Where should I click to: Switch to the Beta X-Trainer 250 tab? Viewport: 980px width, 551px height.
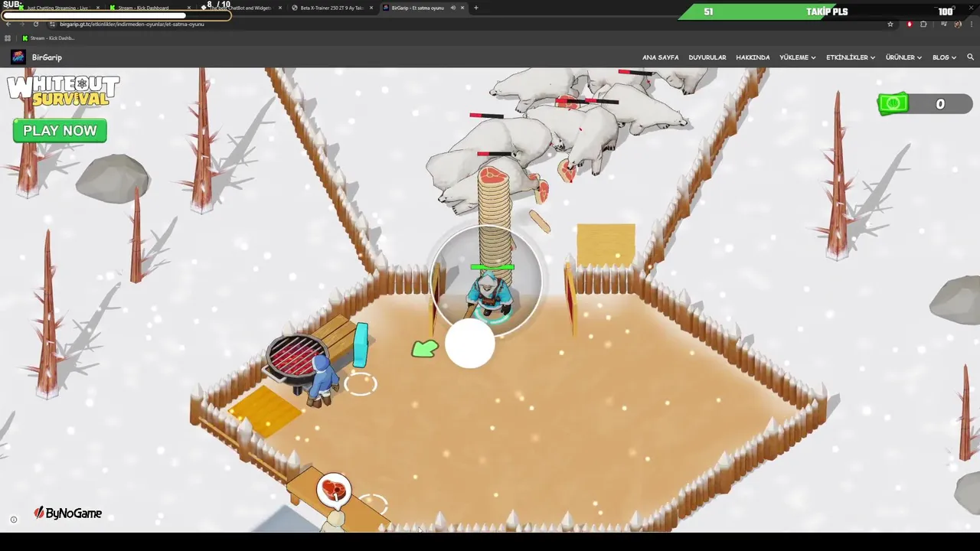332,8
